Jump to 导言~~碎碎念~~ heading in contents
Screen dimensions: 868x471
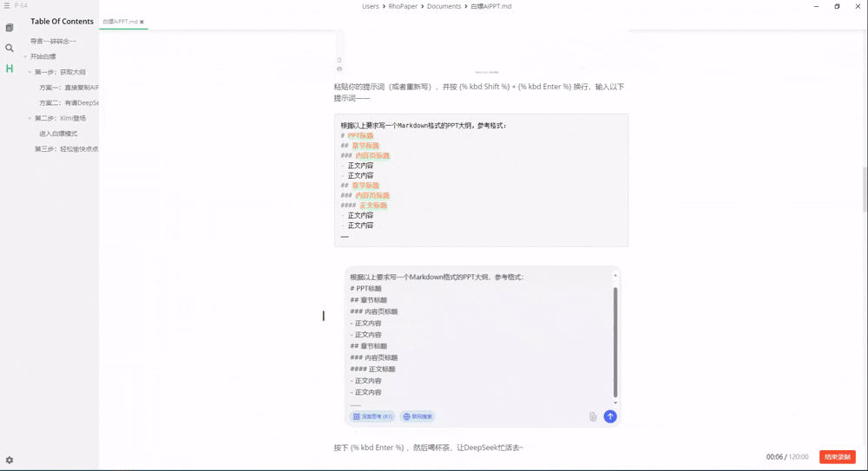click(x=53, y=41)
